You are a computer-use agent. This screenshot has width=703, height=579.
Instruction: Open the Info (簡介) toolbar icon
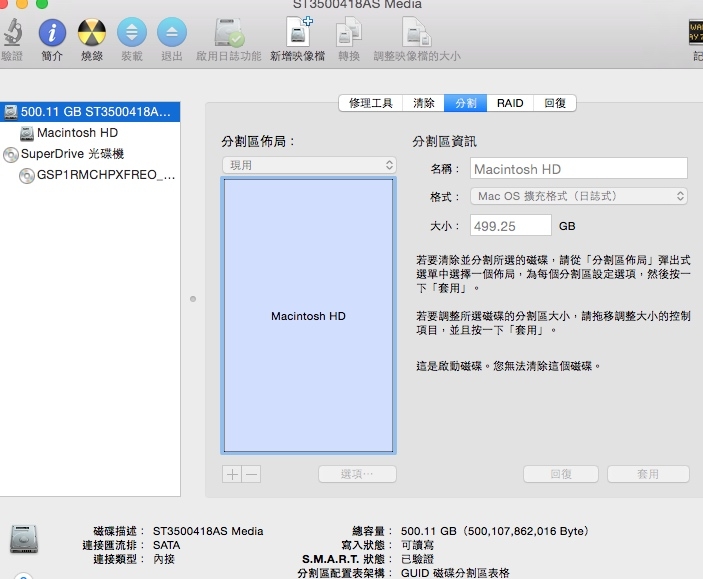[52, 32]
